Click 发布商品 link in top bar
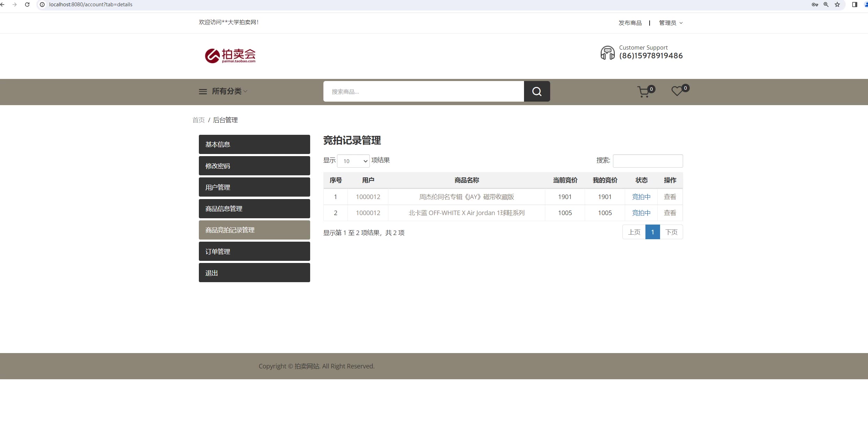 630,23
